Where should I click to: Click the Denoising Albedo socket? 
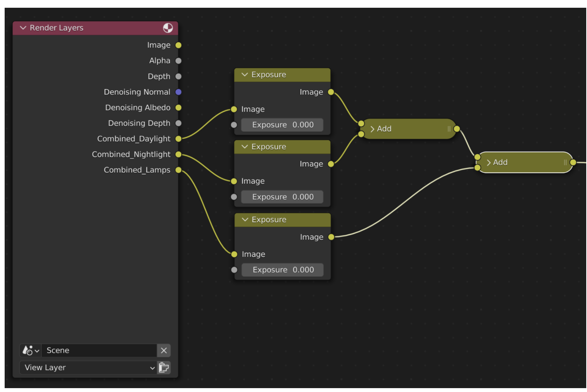(x=178, y=107)
